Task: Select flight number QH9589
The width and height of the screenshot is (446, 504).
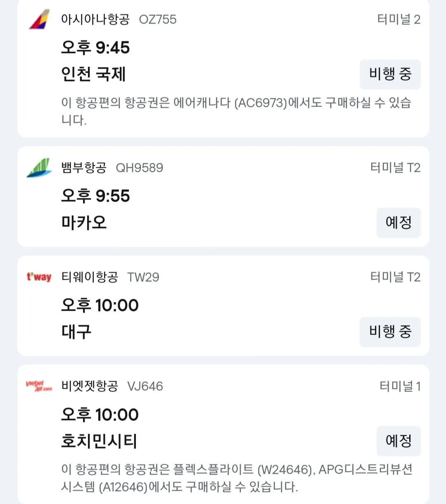Action: coord(140,168)
